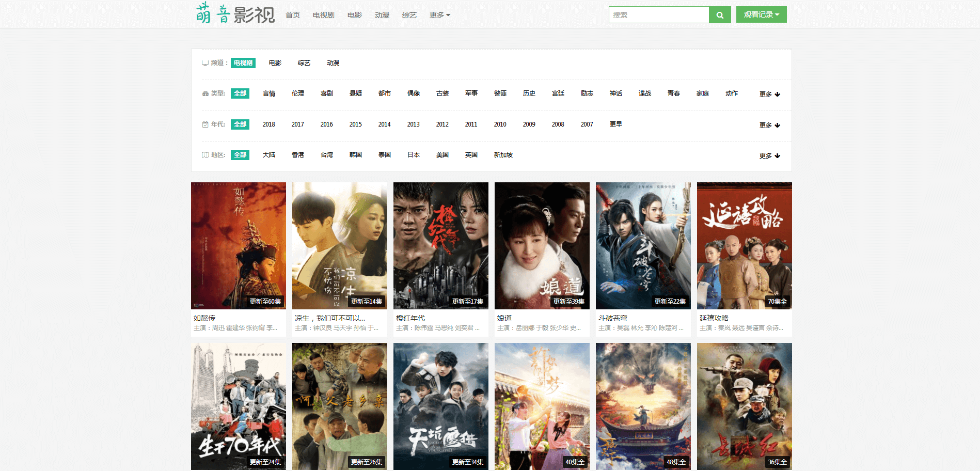Go to 首页 in top navigation
This screenshot has height=471, width=980.
click(293, 15)
